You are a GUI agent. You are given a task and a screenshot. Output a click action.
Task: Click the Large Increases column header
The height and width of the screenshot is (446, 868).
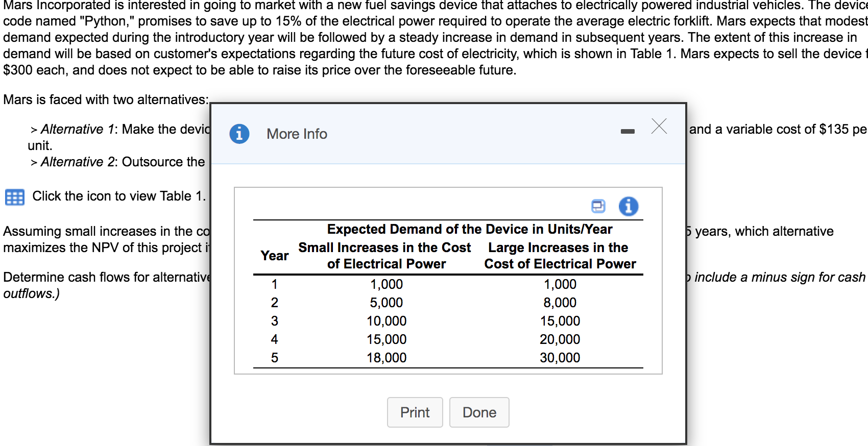pyautogui.click(x=560, y=256)
